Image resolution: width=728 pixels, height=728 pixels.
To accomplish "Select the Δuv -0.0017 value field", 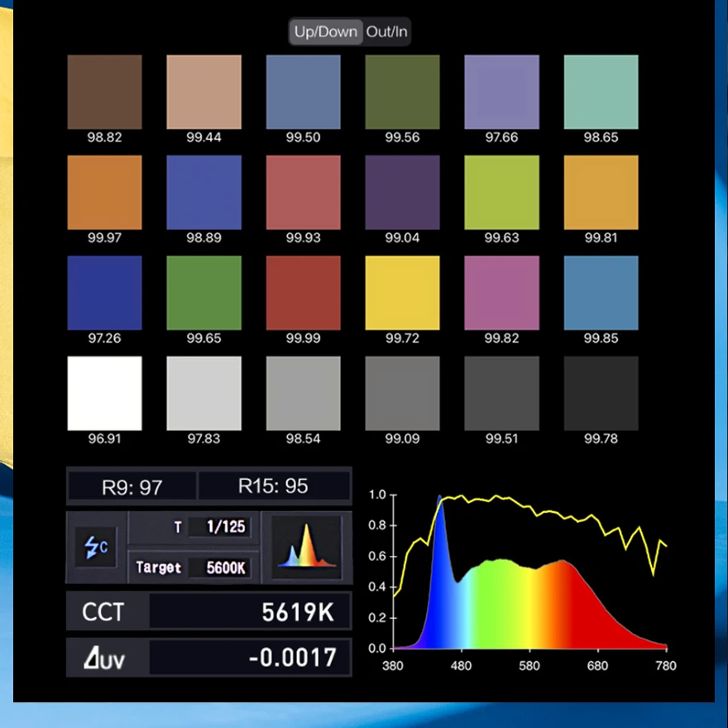I will [249, 658].
